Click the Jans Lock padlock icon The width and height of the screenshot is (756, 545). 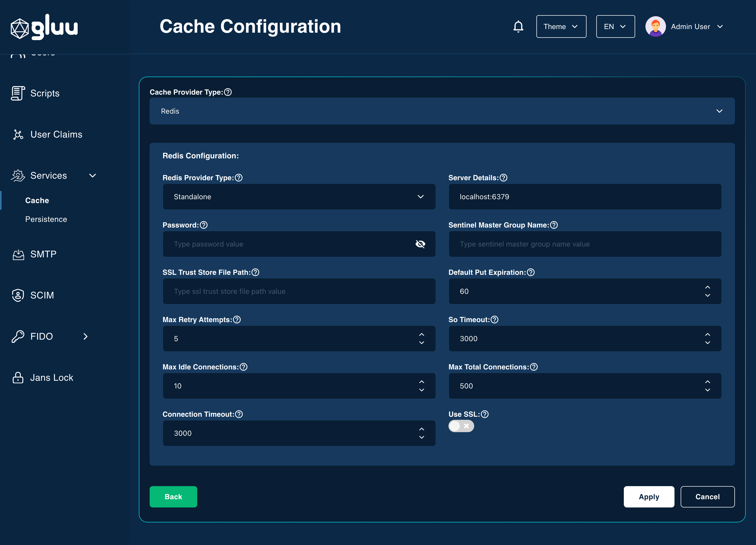point(18,378)
